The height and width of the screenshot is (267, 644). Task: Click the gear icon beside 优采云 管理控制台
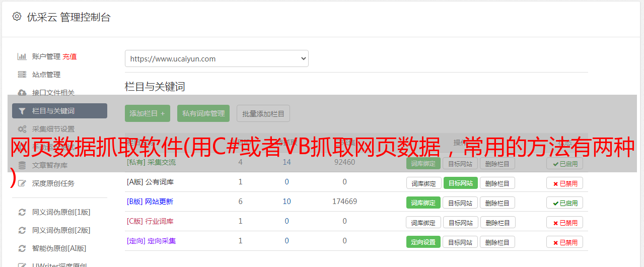(x=17, y=17)
